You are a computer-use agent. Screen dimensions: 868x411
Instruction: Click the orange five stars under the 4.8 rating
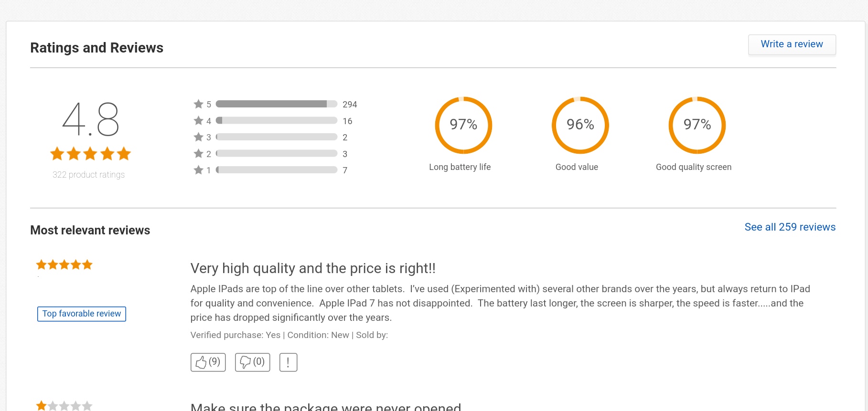click(90, 154)
